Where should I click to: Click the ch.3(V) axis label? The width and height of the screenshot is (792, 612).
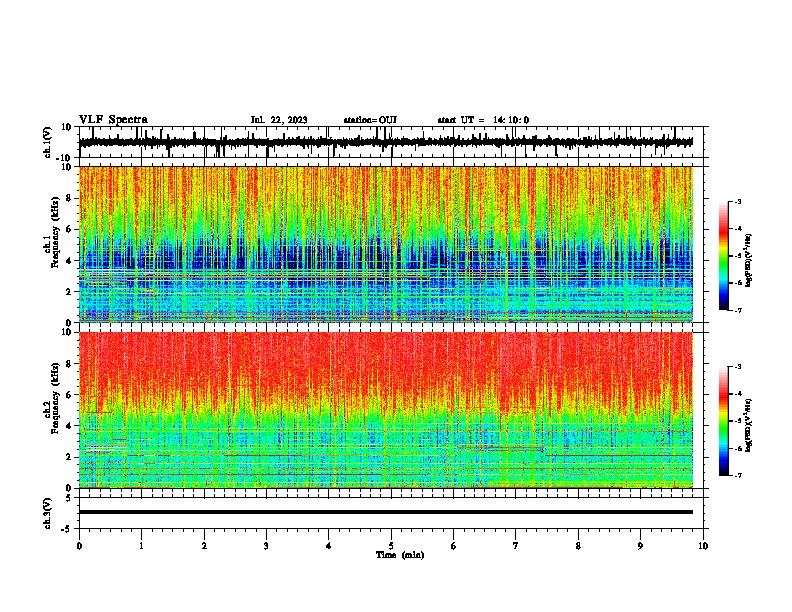tap(47, 513)
